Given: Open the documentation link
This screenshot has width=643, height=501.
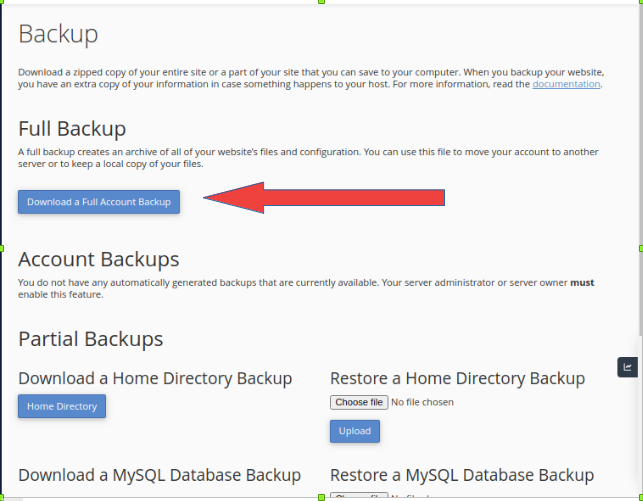Looking at the screenshot, I should point(566,84).
